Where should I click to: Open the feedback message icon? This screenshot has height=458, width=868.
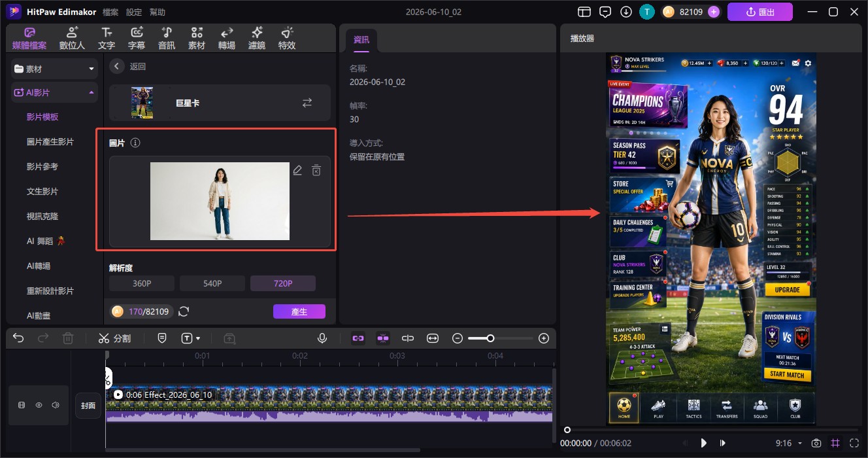tap(605, 12)
